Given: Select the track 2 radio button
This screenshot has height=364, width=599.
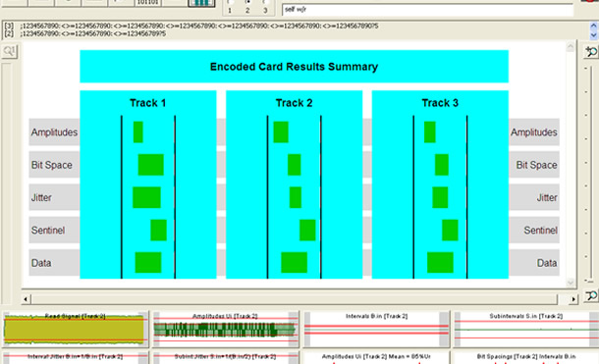Looking at the screenshot, I should (247, 2).
